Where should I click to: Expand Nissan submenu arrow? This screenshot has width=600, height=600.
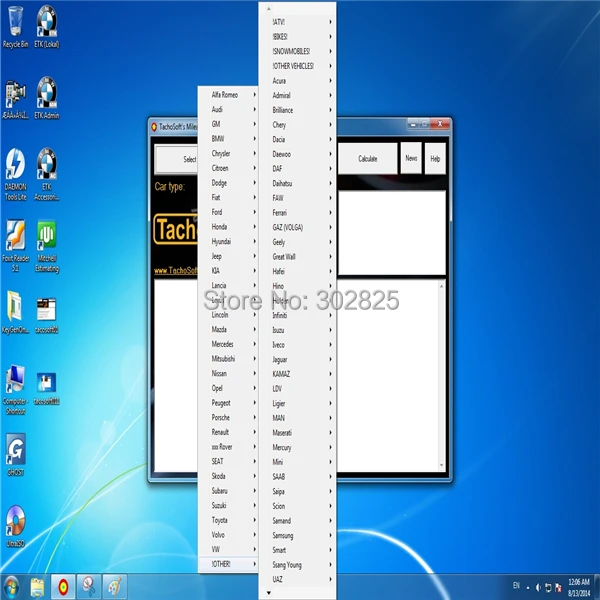[x=254, y=373]
